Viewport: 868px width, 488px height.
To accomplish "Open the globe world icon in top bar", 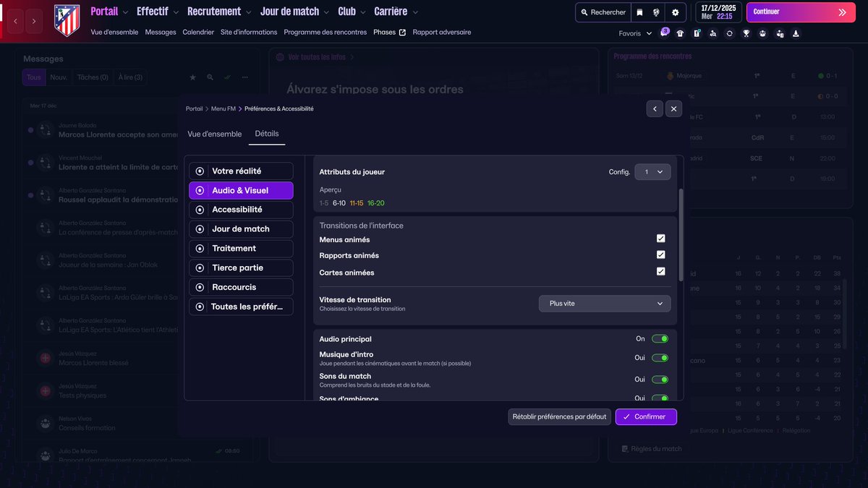I will tap(656, 12).
